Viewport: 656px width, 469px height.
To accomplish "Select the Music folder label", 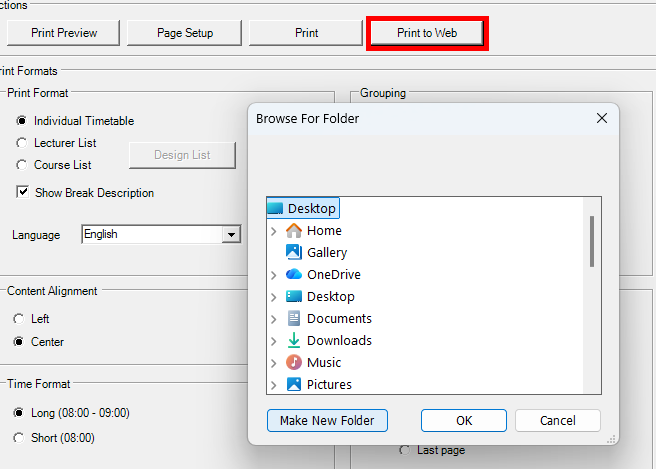I will (324, 362).
